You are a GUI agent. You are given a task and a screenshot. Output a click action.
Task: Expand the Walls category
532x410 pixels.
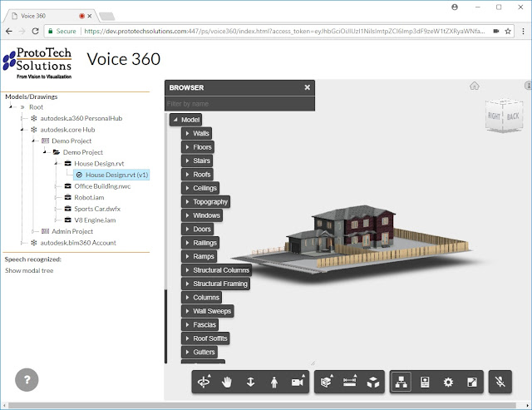tap(187, 133)
